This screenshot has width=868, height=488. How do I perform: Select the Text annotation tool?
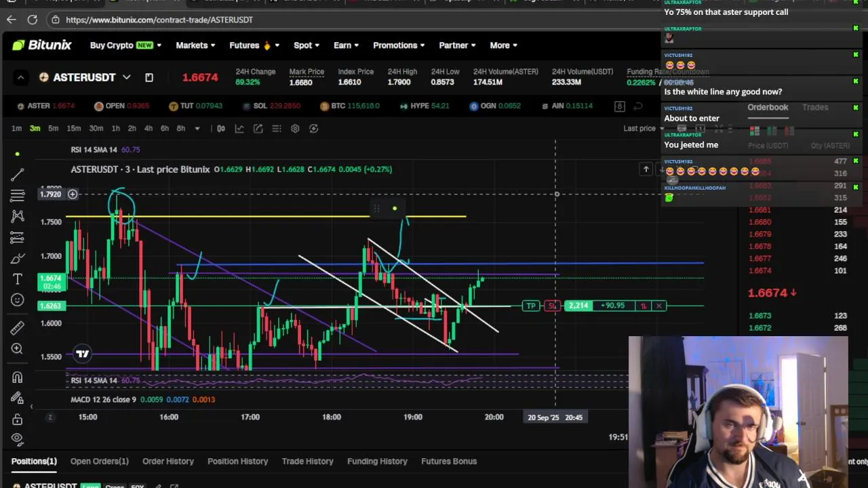point(18,279)
